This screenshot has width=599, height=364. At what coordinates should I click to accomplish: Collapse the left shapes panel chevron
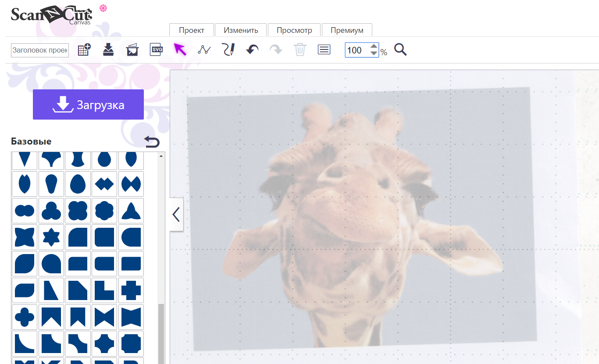pyautogui.click(x=176, y=215)
